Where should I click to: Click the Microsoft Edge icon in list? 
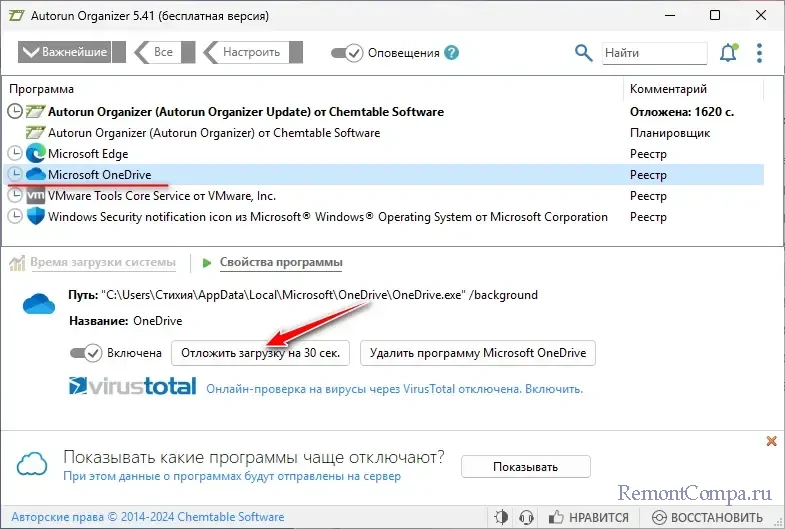point(36,154)
